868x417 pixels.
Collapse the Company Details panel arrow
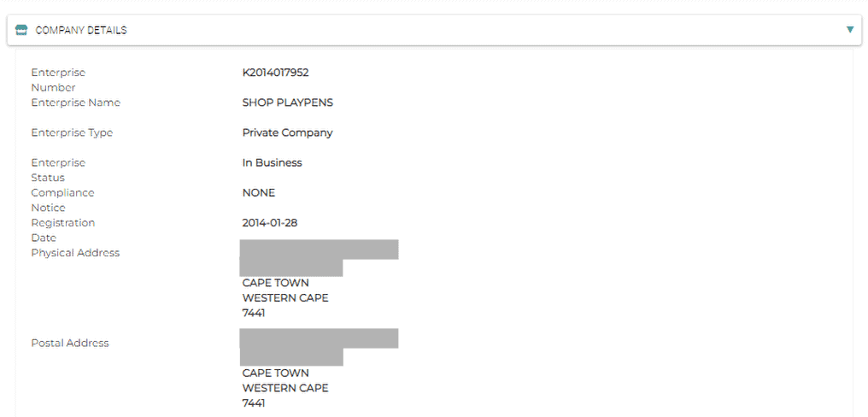click(x=849, y=30)
